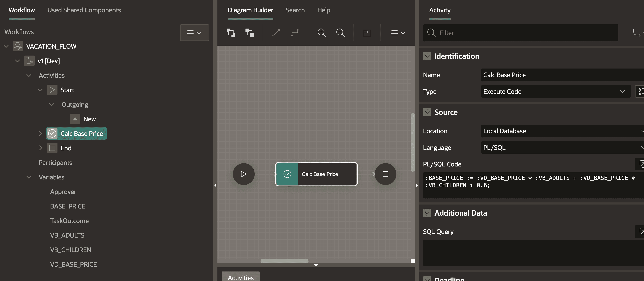Click the Zoom In magnifier icon
644x281 pixels.
click(321, 33)
